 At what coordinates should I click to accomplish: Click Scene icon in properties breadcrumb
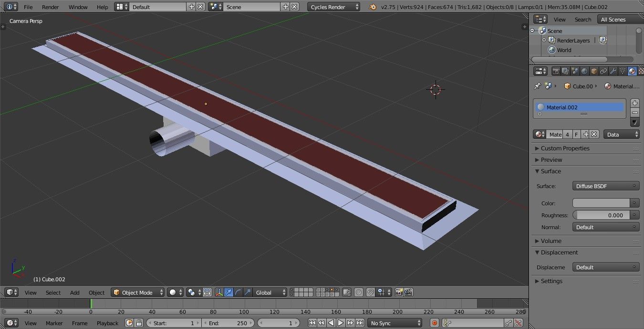pos(548,86)
